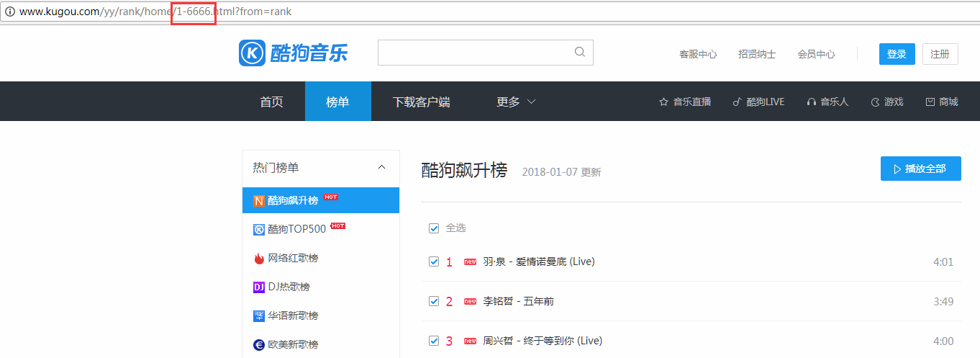Click the 酷狗飙升榜 chart heading
Screen dimensions: 980x358
tap(464, 170)
